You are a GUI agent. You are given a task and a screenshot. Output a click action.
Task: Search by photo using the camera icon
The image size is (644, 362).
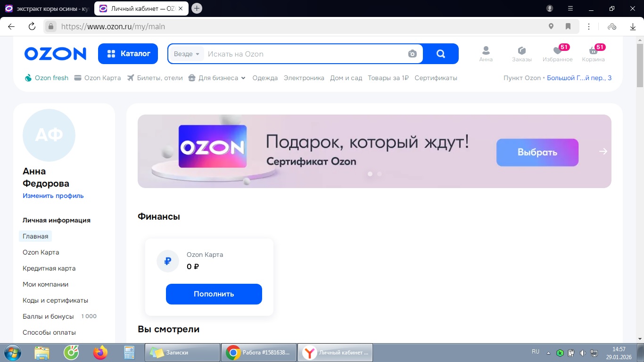(x=413, y=54)
